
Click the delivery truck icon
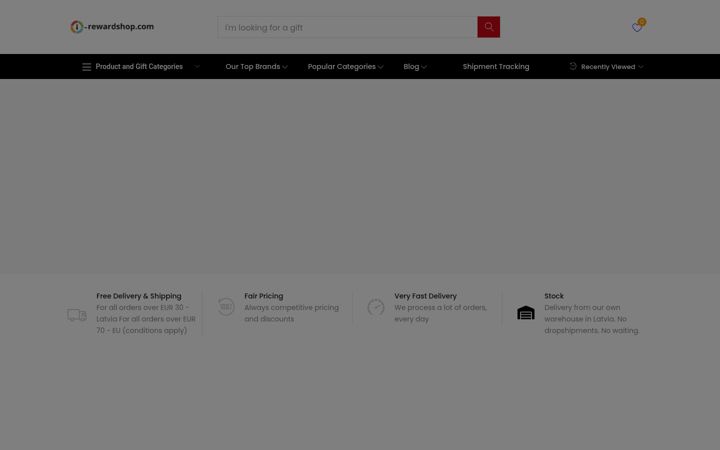point(77,315)
